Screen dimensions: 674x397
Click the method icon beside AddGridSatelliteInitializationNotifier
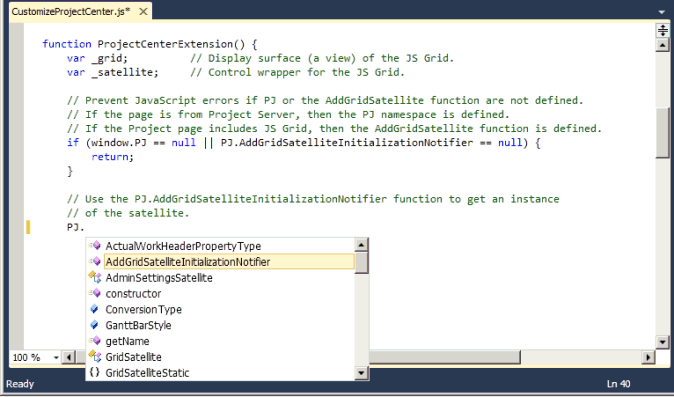pyautogui.click(x=95, y=262)
